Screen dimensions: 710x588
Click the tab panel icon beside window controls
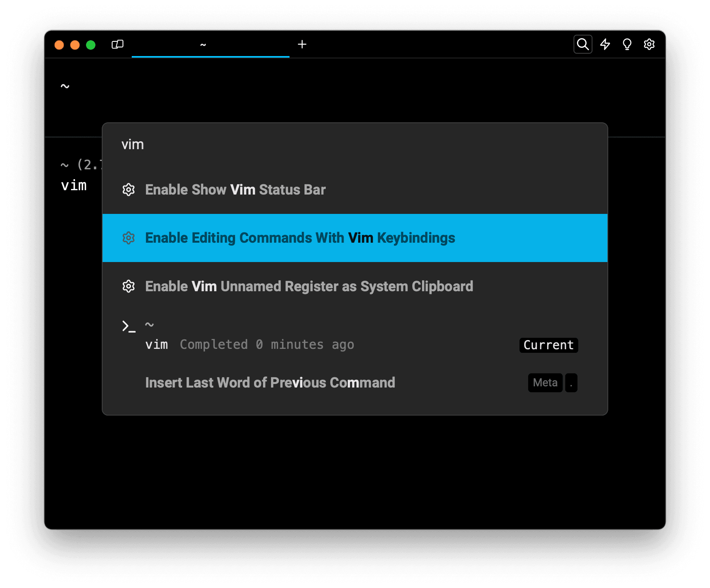[x=118, y=44]
